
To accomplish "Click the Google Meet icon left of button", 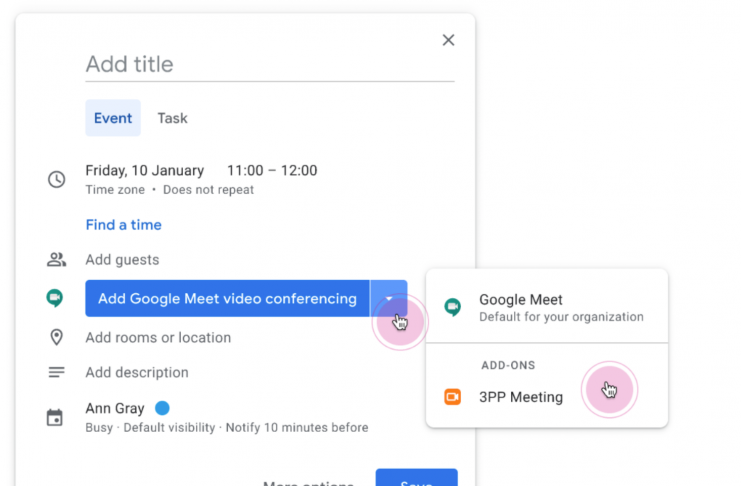I will point(55,298).
